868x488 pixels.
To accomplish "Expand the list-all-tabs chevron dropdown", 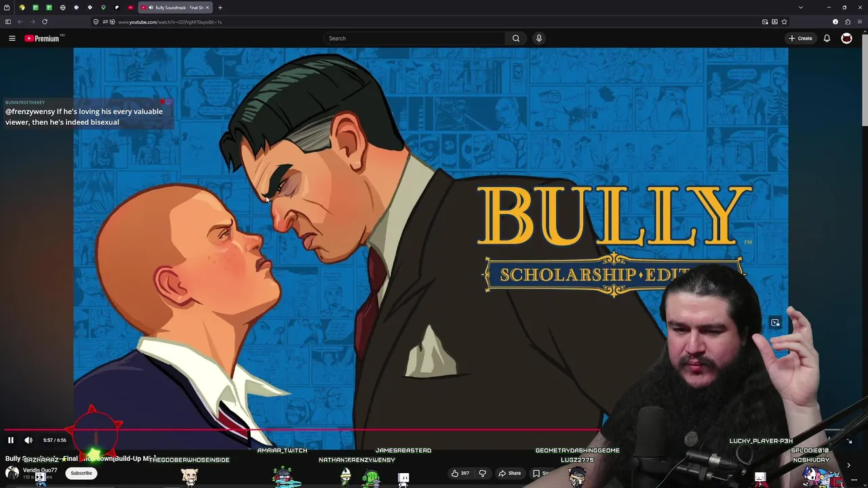I will (x=800, y=7).
